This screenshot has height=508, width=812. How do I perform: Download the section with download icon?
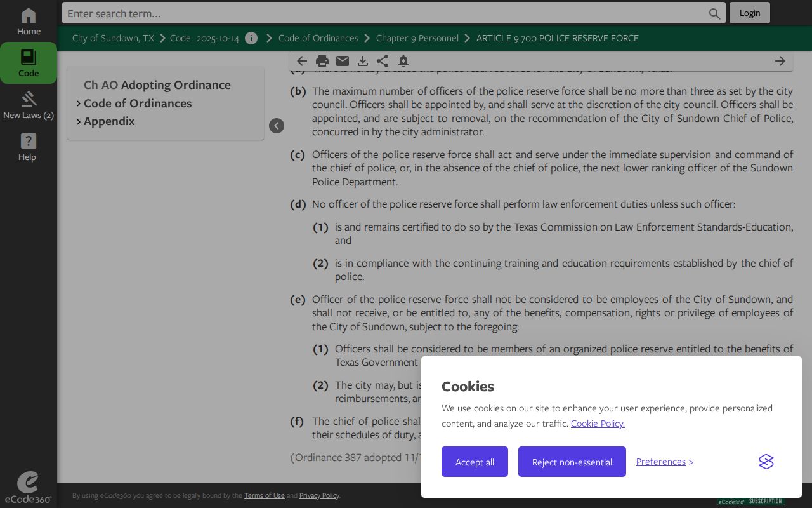(x=363, y=61)
